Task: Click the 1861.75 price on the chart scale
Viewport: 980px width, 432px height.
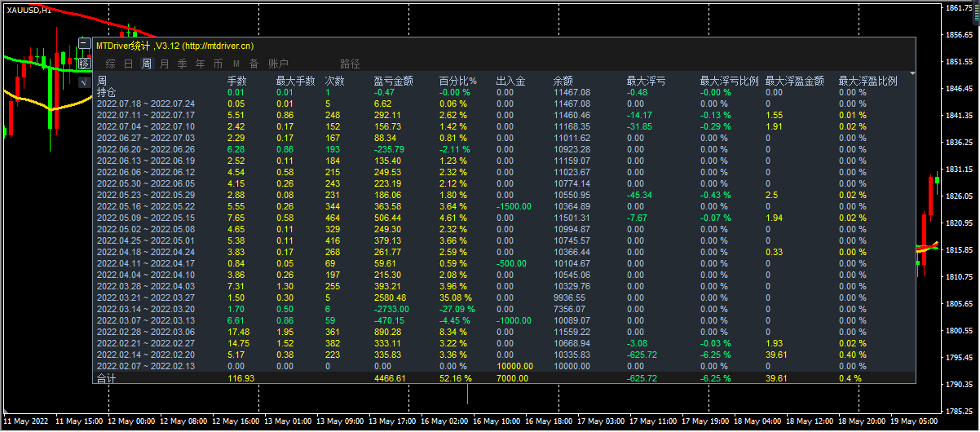Action: point(960,8)
